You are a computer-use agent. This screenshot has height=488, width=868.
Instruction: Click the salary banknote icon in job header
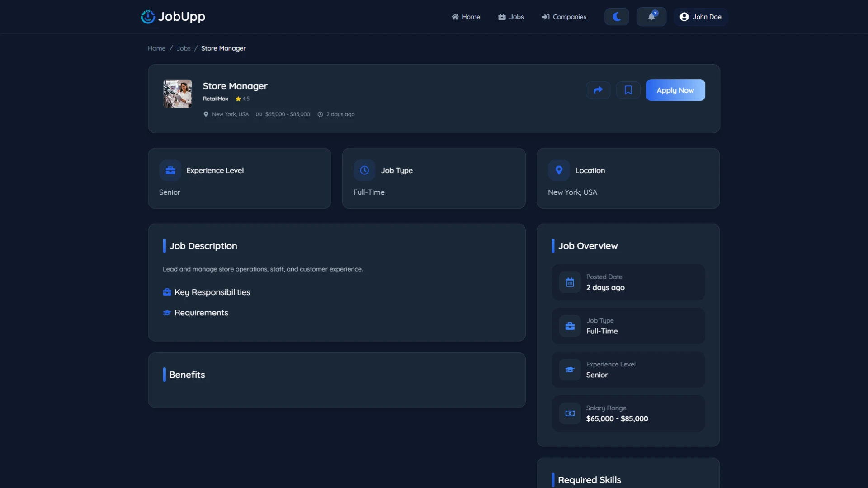[x=259, y=114]
